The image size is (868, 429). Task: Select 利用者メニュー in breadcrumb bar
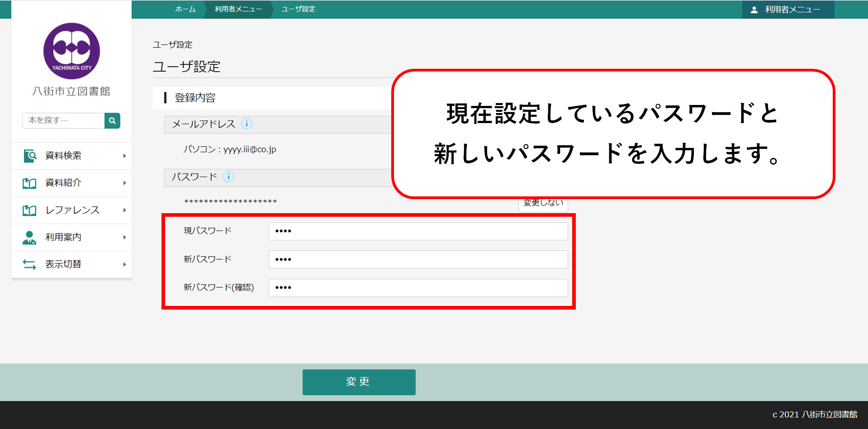pyautogui.click(x=238, y=9)
